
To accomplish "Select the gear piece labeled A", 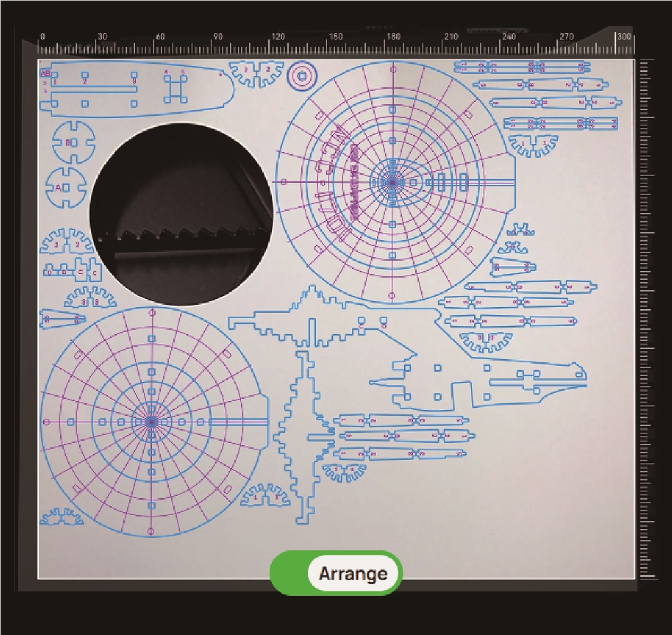I will tap(66, 187).
